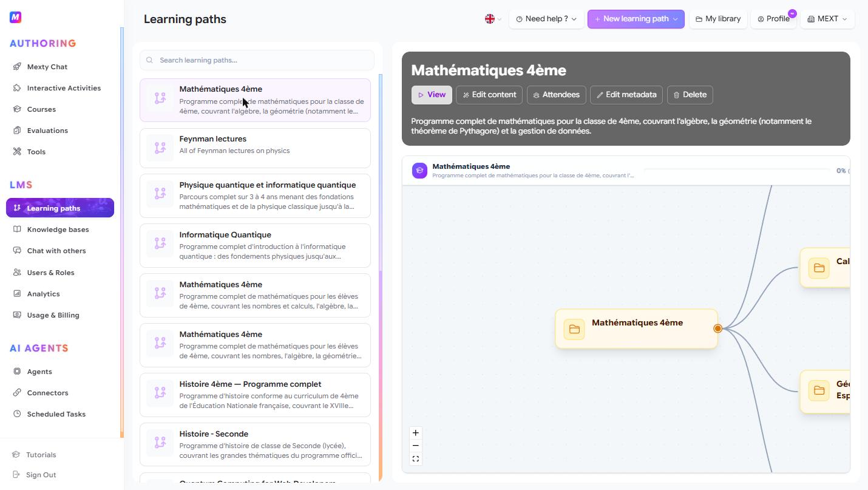Click the root node folder icon
The width and height of the screenshot is (868, 490).
click(574, 329)
